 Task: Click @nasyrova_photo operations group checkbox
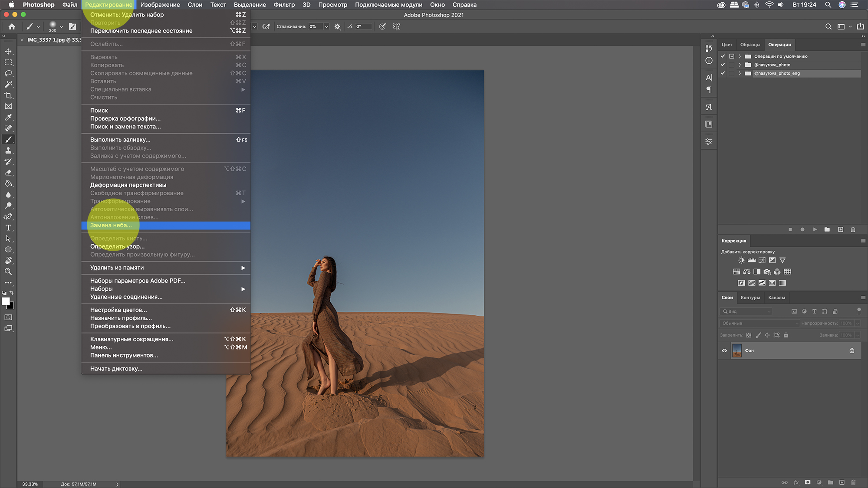723,64
